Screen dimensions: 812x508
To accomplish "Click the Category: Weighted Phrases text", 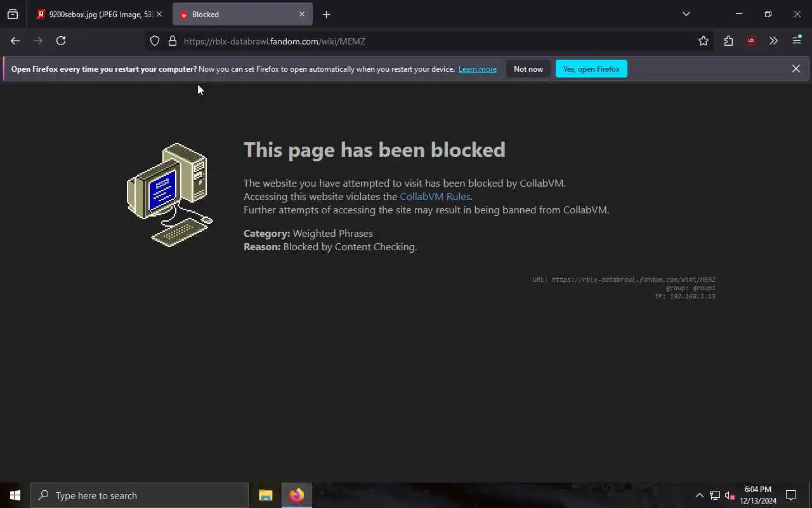I will [x=308, y=234].
